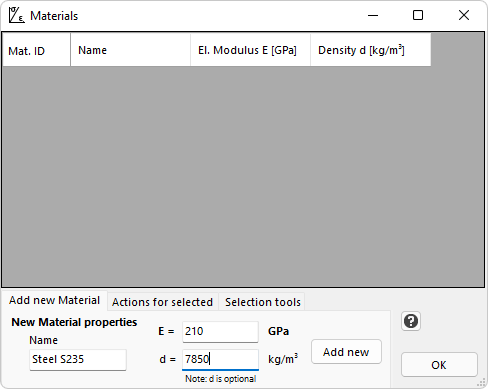Click the Materials app icon in title bar
Image resolution: width=488 pixels, height=389 pixels.
pyautogui.click(x=16, y=15)
